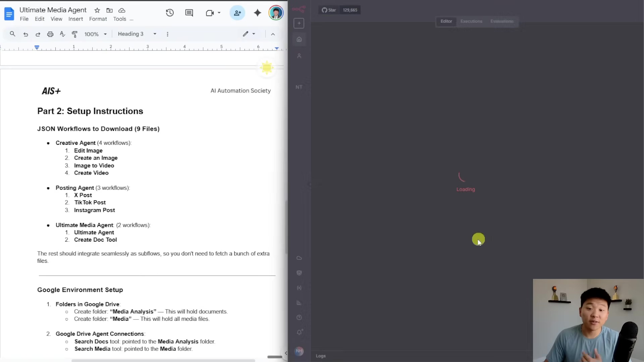Click the Gemini sparkle icon
Viewport: 644px width, 362px height.
coord(257,13)
